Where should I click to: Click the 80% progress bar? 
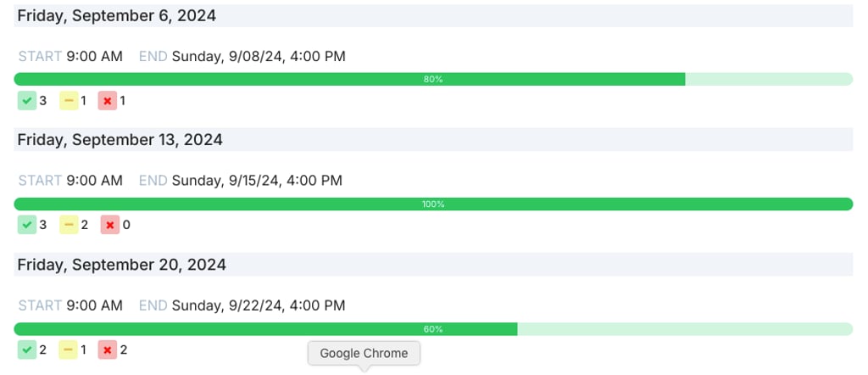point(433,79)
